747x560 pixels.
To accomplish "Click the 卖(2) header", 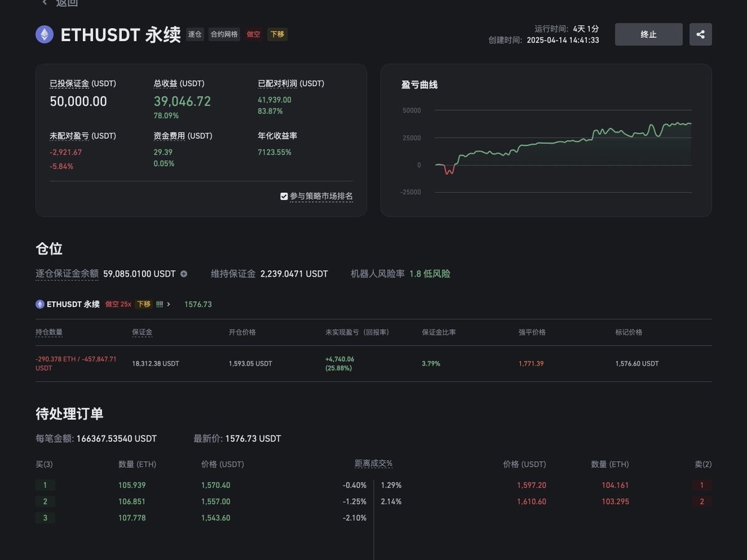I will (x=703, y=464).
